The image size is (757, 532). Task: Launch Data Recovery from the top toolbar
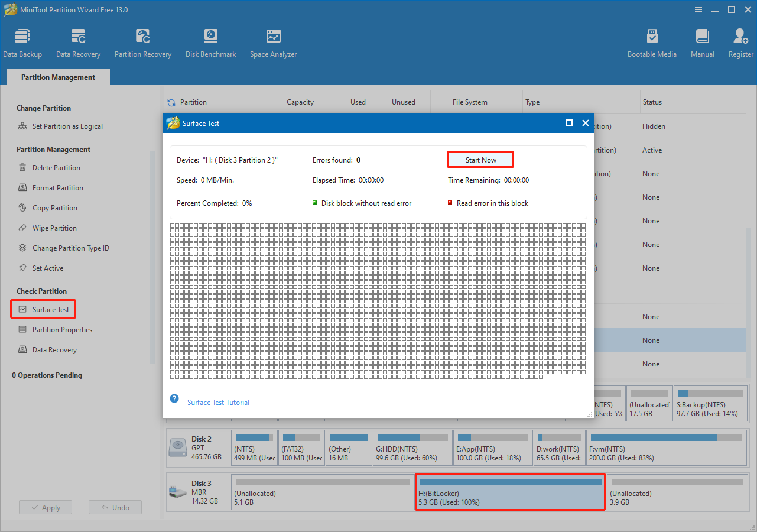tap(78, 41)
